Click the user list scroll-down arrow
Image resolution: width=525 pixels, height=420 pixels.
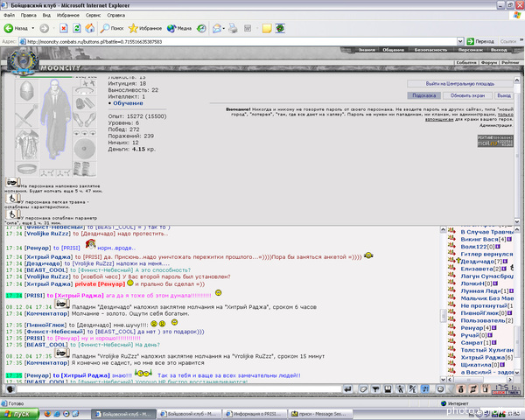(517, 372)
